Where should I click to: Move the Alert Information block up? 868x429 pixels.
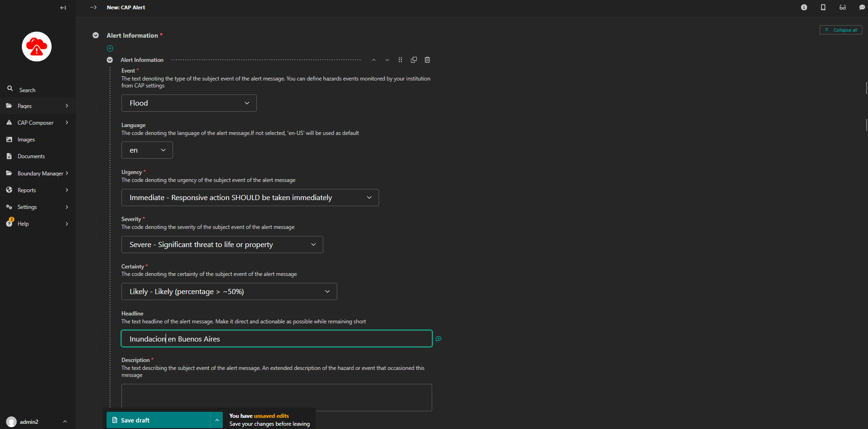(374, 60)
